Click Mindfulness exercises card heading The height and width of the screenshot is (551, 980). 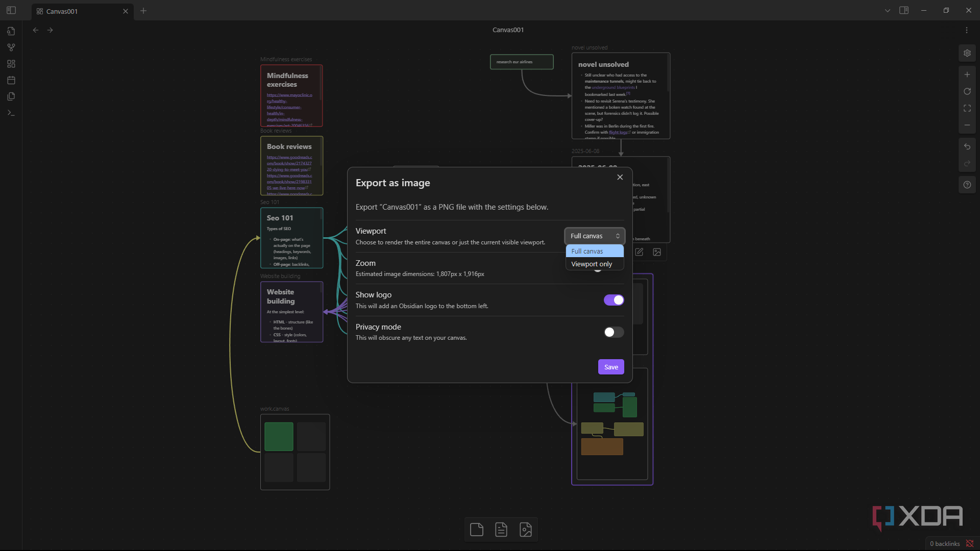tap(287, 80)
